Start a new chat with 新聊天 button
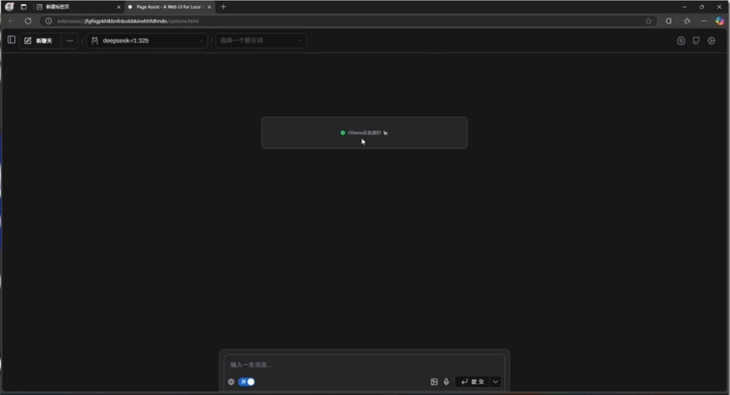Screen dimensions: 730x395 pos(40,41)
